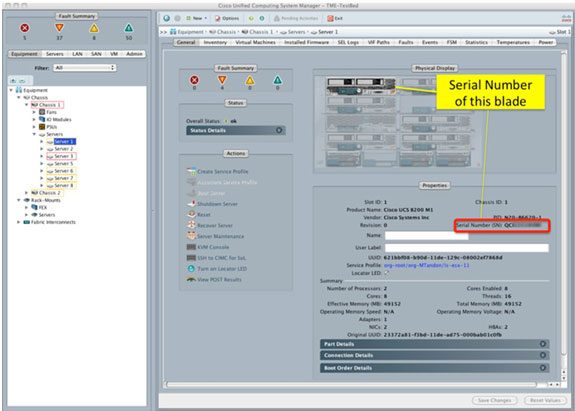
Task: Collapse the Rack-Mounts tree node
Action: point(19,200)
